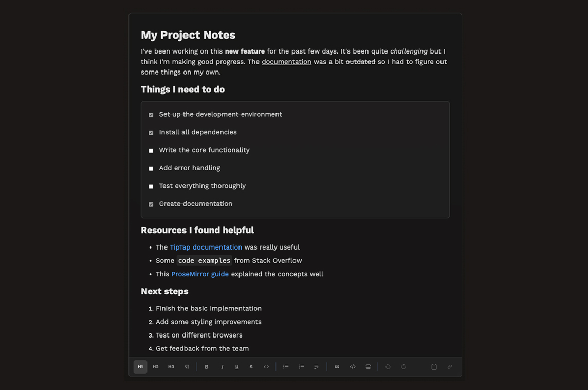This screenshot has width=588, height=390.
Task: Open the ProseMirror guide link
Action: tap(200, 274)
